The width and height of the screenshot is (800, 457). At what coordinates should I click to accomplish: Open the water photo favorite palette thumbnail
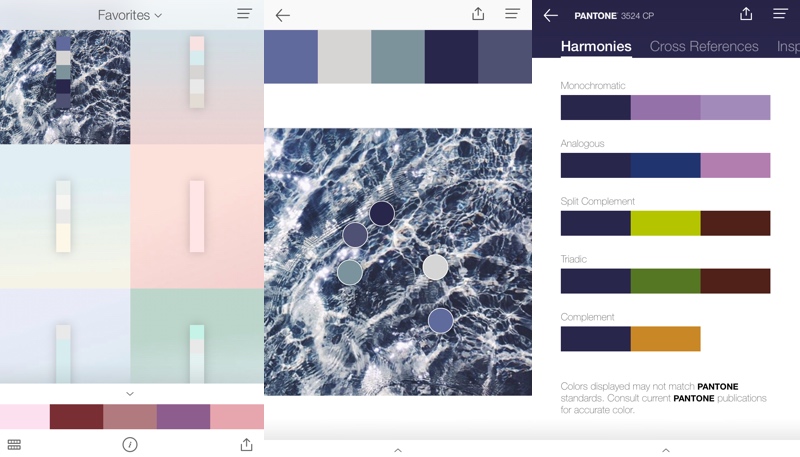tap(65, 87)
